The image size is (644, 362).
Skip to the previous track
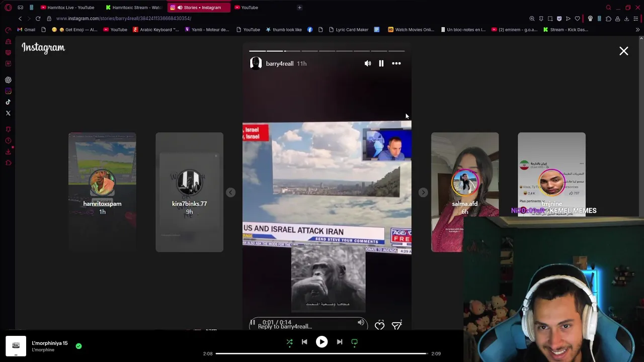pyautogui.click(x=304, y=342)
